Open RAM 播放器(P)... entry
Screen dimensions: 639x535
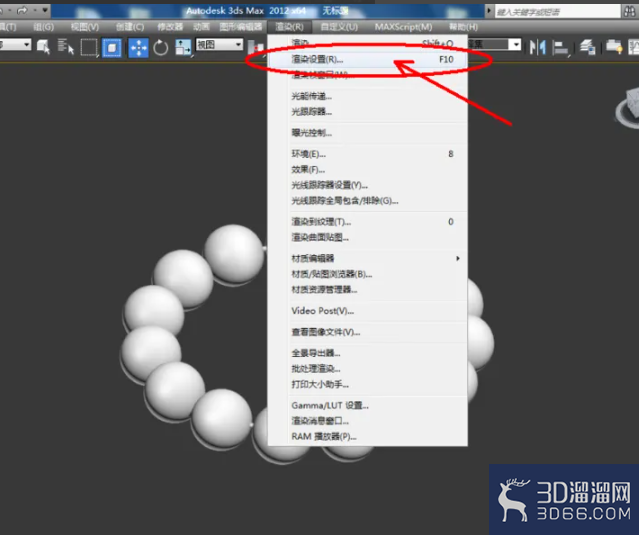(x=368, y=436)
